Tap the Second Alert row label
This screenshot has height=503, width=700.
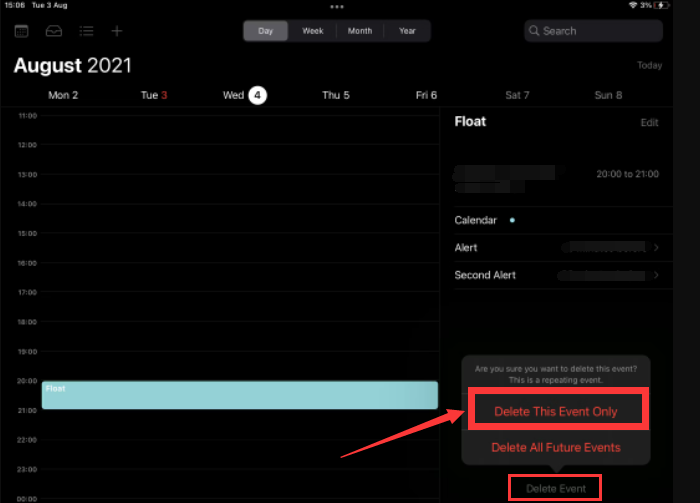(485, 275)
